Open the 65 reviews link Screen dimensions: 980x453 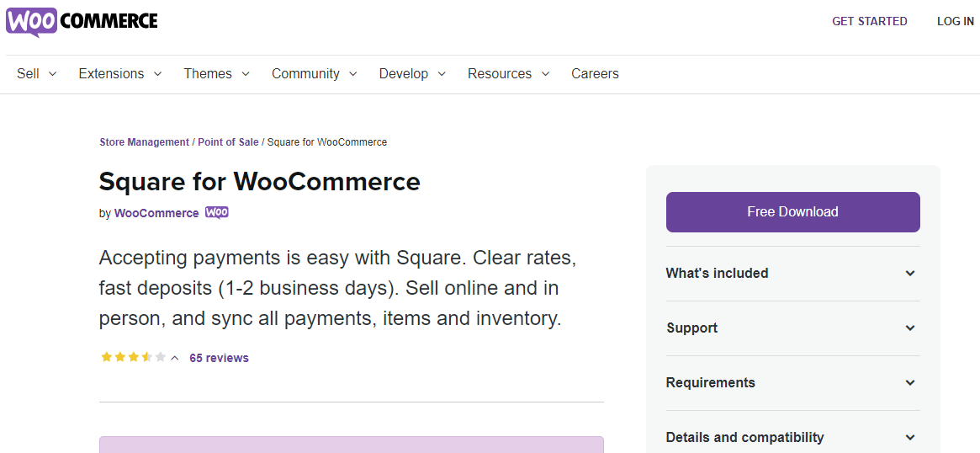[219, 358]
